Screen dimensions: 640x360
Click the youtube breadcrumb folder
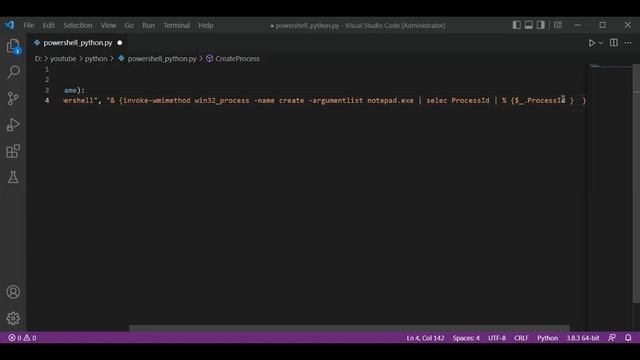(63, 59)
